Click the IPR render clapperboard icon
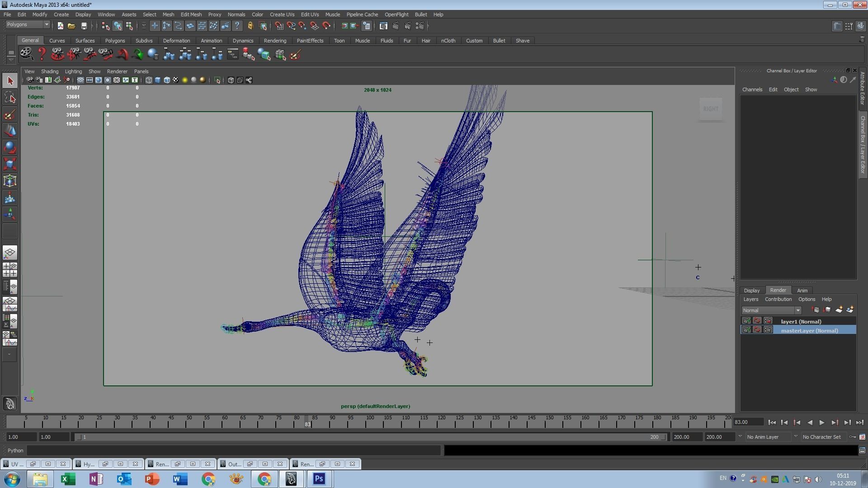The height and width of the screenshot is (488, 868). point(408,26)
